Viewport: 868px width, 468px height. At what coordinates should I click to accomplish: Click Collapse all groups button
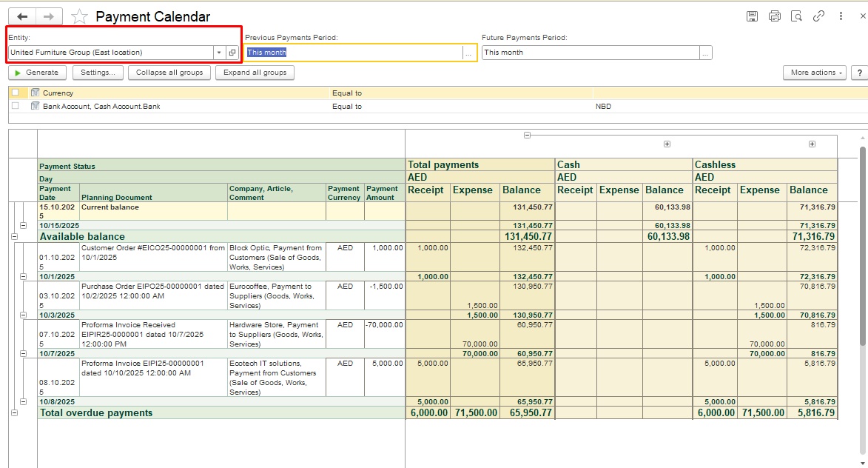click(x=169, y=73)
